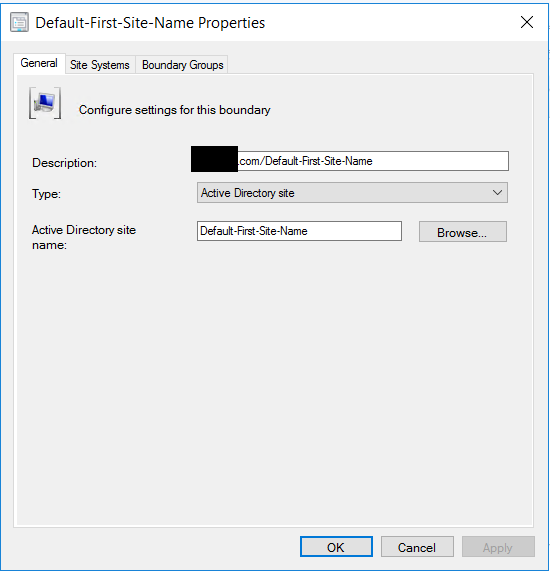The image size is (550, 573).
Task: Click the Cancel button
Action: [417, 547]
